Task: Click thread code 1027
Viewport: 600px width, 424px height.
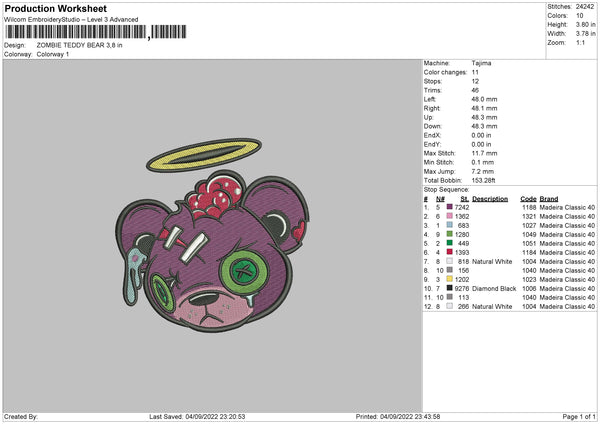Action: 529,225
